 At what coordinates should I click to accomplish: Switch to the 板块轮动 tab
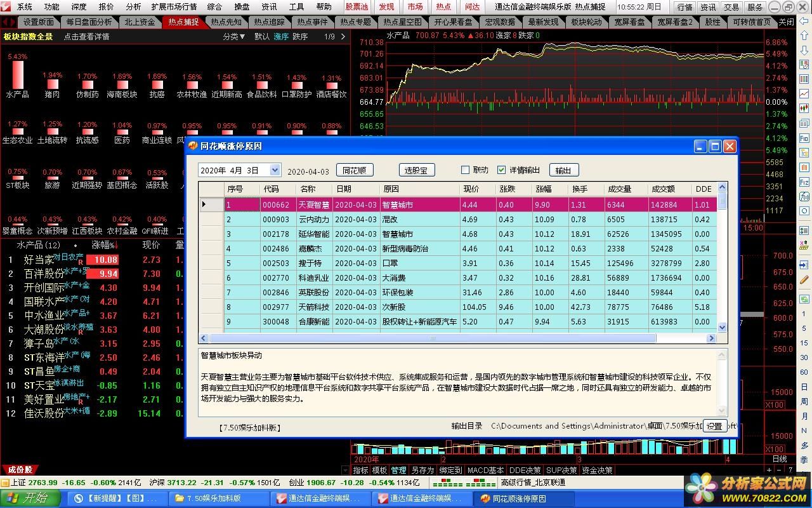pyautogui.click(x=586, y=22)
